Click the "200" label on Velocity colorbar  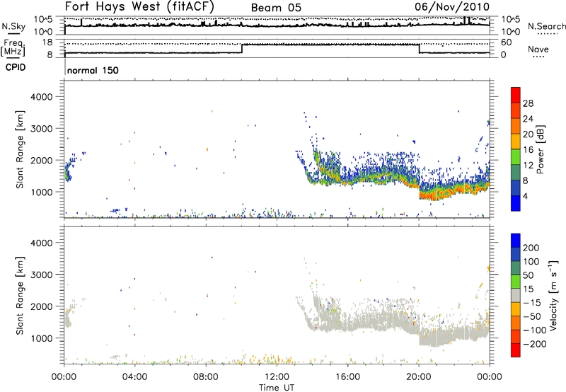click(x=531, y=248)
